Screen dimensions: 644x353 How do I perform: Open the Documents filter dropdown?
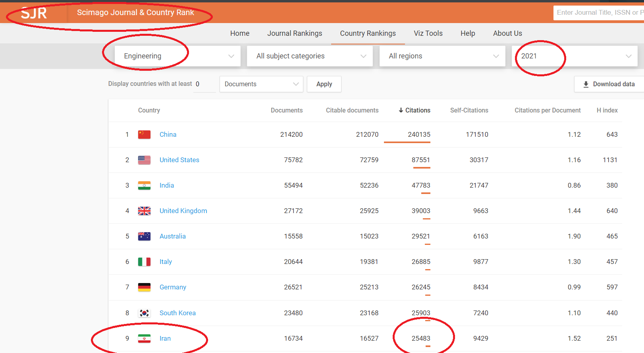pyautogui.click(x=261, y=84)
